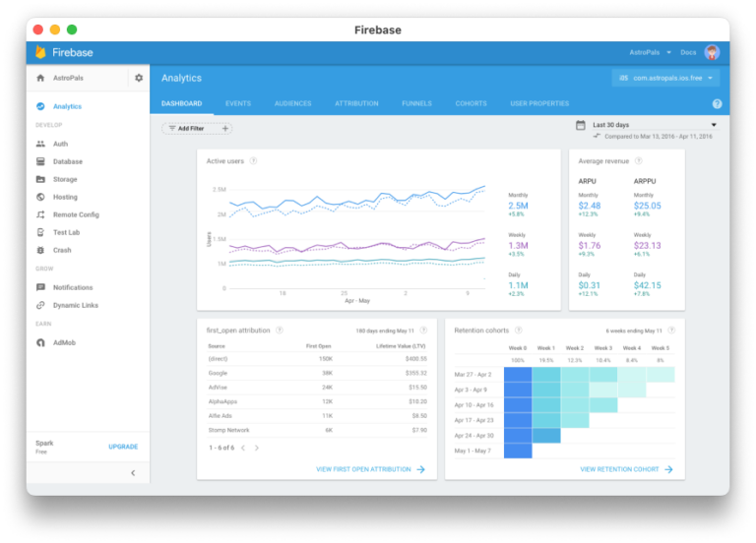
Task: Open the Attribution tab
Action: point(356,103)
